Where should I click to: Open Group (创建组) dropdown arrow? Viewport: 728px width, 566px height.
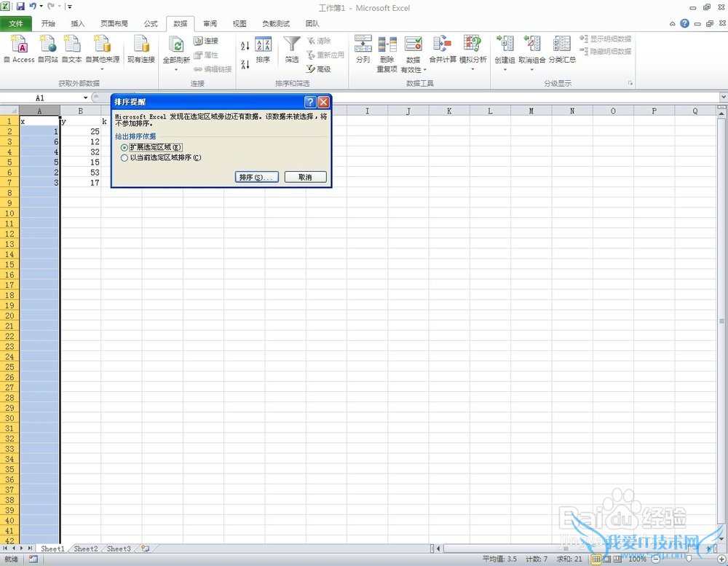coord(505,69)
